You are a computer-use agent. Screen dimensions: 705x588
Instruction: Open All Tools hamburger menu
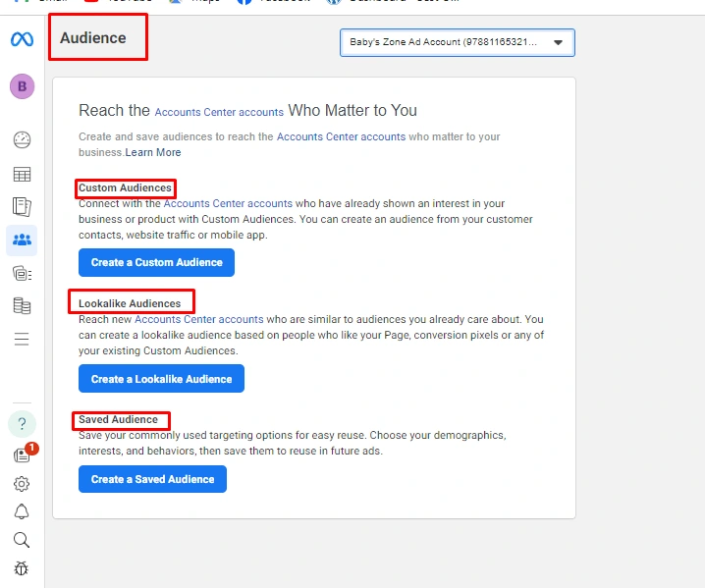pos(22,339)
